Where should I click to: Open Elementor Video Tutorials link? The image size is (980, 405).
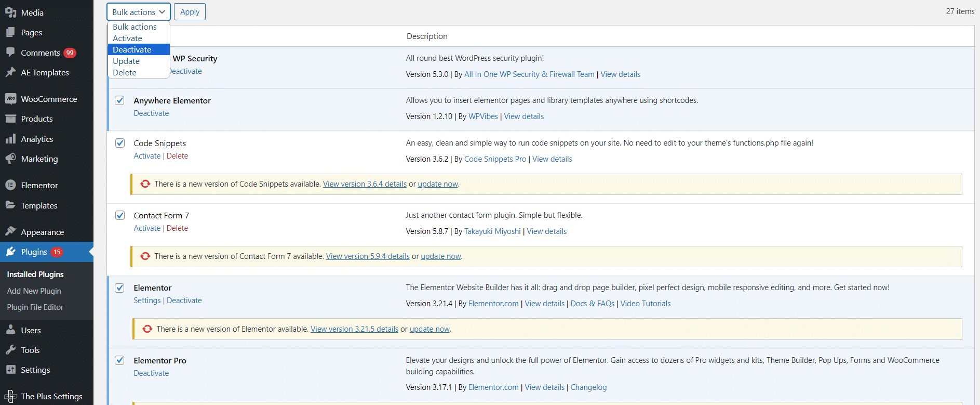click(646, 304)
